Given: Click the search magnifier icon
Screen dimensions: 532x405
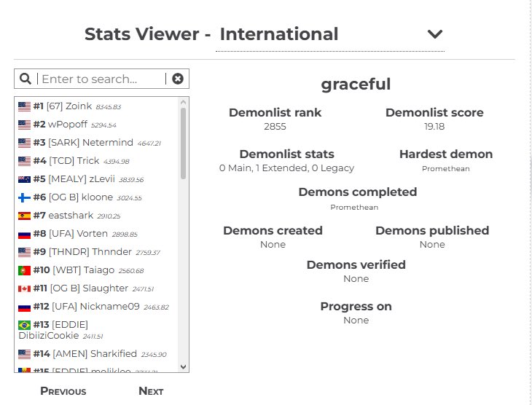Looking at the screenshot, I should [x=26, y=79].
